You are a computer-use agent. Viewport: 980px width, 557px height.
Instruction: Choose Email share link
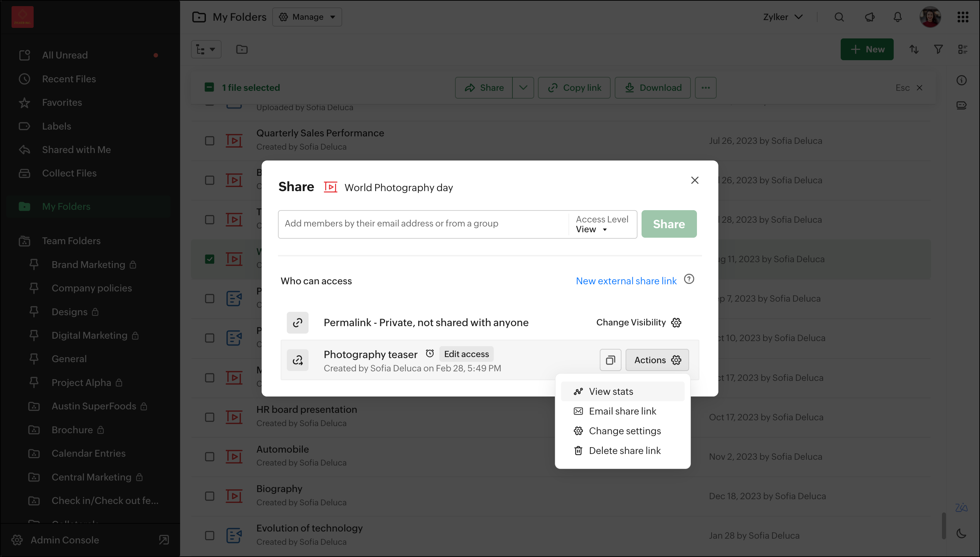pyautogui.click(x=623, y=411)
